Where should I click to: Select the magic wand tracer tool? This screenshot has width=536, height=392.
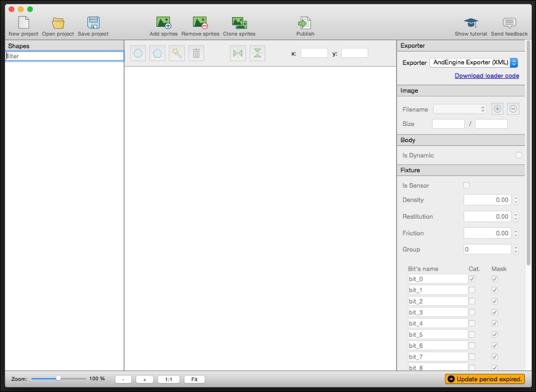coord(176,53)
